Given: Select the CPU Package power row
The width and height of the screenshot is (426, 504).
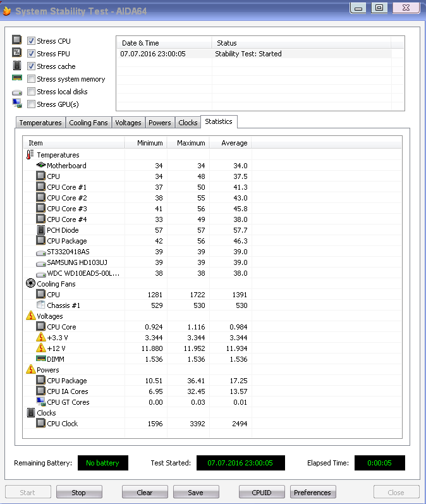Looking at the screenshot, I should [x=212, y=381].
